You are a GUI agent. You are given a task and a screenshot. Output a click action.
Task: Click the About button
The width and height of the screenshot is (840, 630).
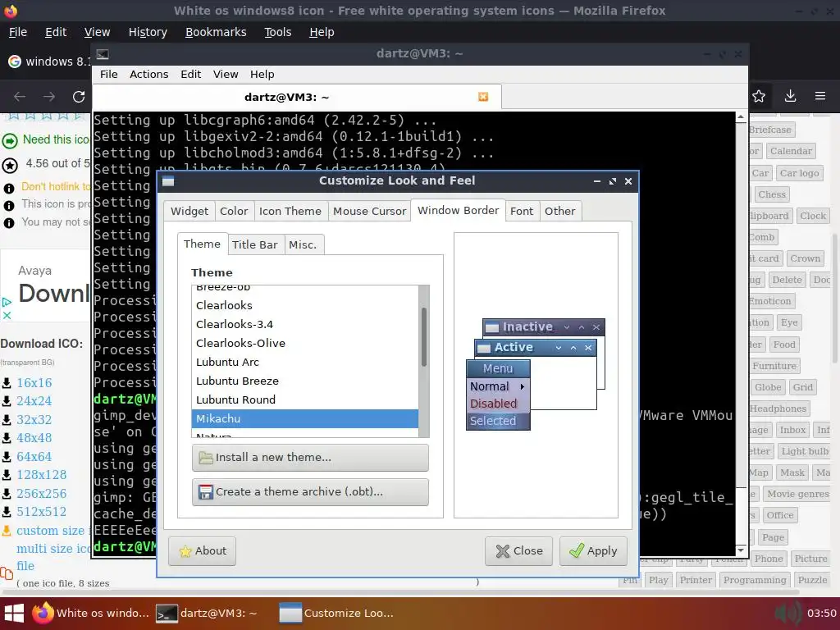click(x=202, y=551)
